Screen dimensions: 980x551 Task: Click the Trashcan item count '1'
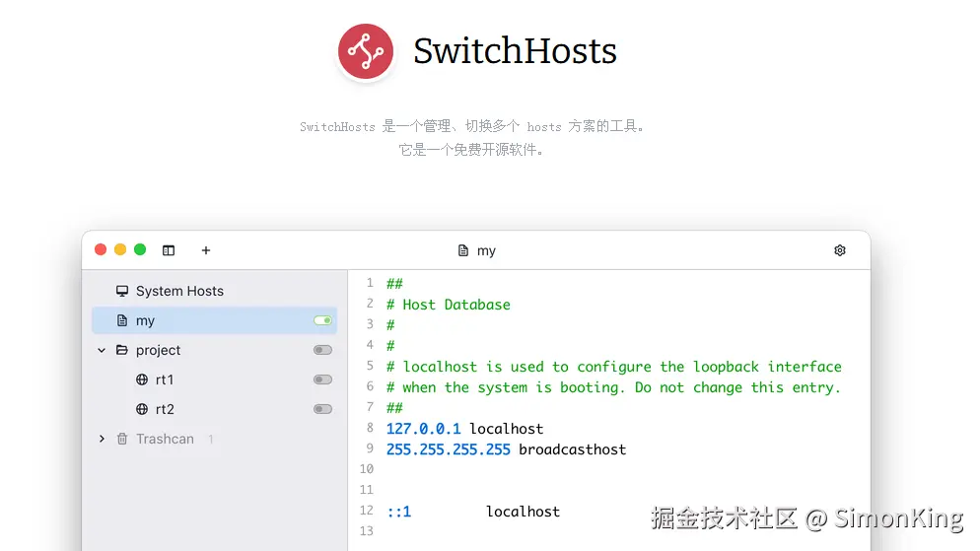211,440
